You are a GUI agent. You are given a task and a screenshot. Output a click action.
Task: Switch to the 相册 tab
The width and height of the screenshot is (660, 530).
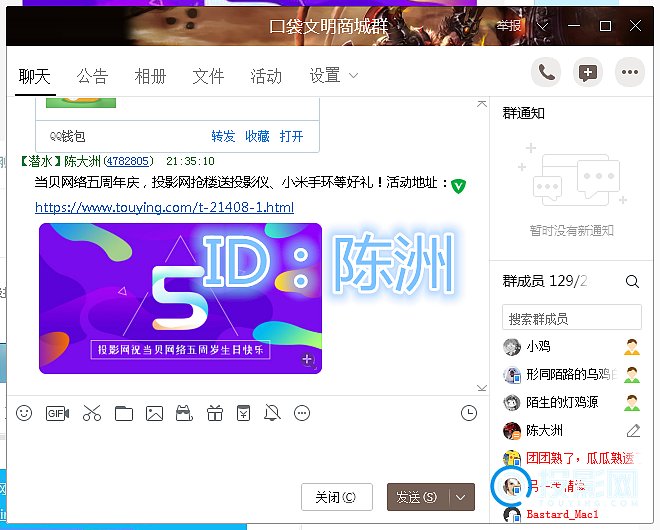point(150,76)
